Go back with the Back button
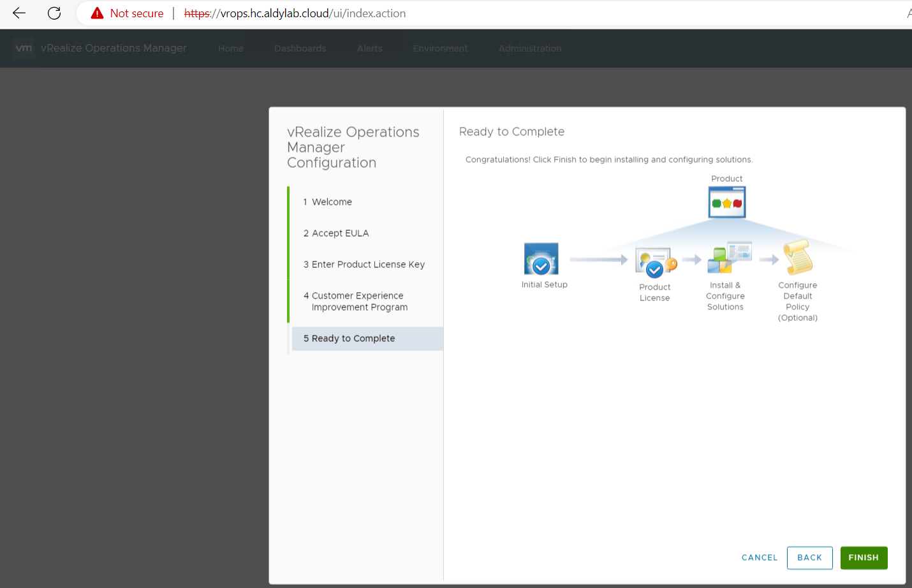This screenshot has height=588, width=912. coord(809,557)
